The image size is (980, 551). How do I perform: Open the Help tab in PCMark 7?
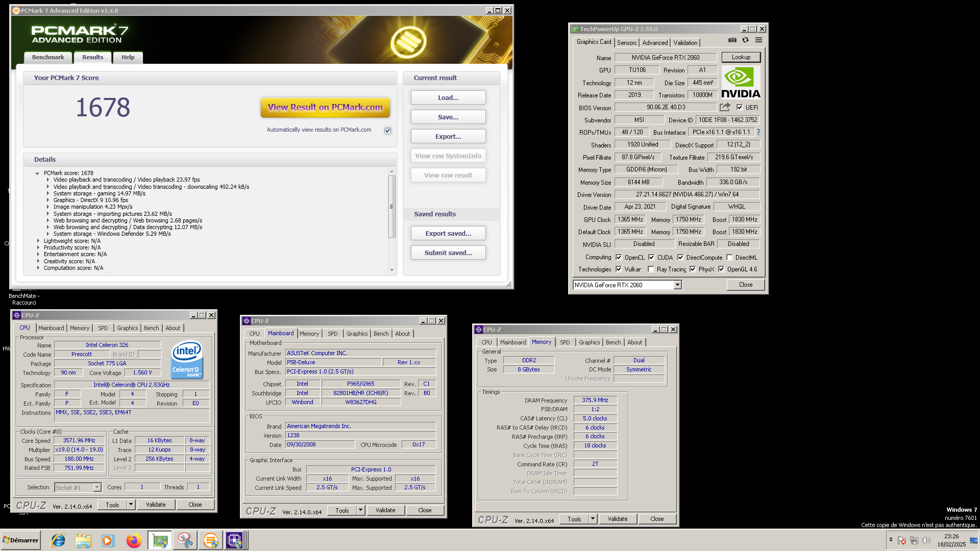pos(128,57)
